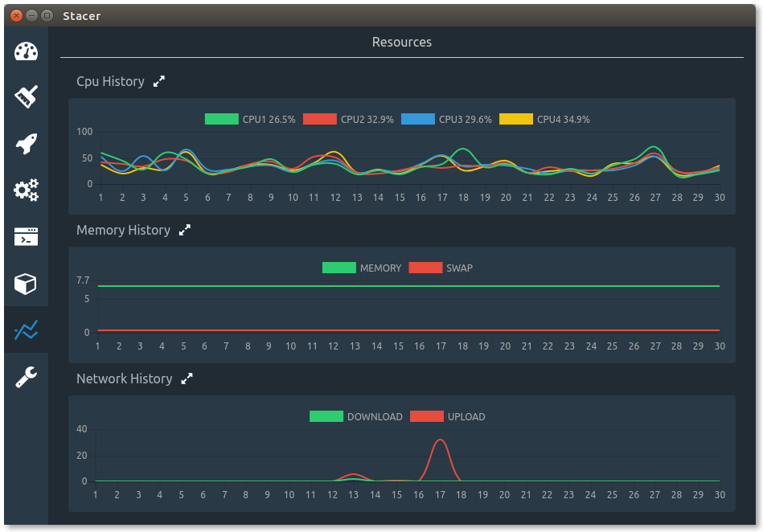Toggle UPLOAD red legend swatch
Viewport: 763px width, 532px height.
pos(427,417)
